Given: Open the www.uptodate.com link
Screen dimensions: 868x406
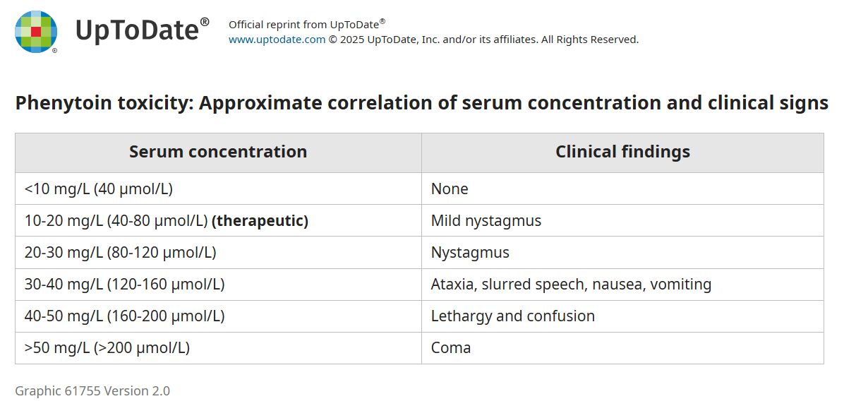Looking at the screenshot, I should [277, 40].
